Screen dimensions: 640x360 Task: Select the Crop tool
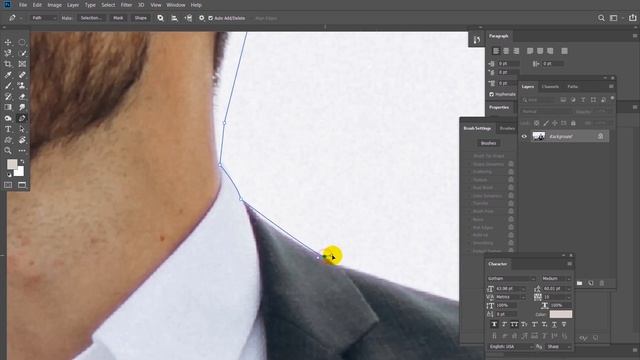(x=8, y=64)
